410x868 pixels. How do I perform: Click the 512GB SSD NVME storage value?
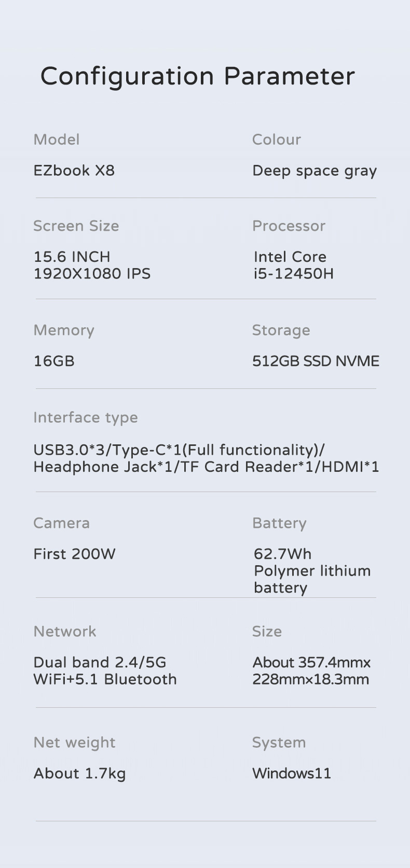pos(316,361)
